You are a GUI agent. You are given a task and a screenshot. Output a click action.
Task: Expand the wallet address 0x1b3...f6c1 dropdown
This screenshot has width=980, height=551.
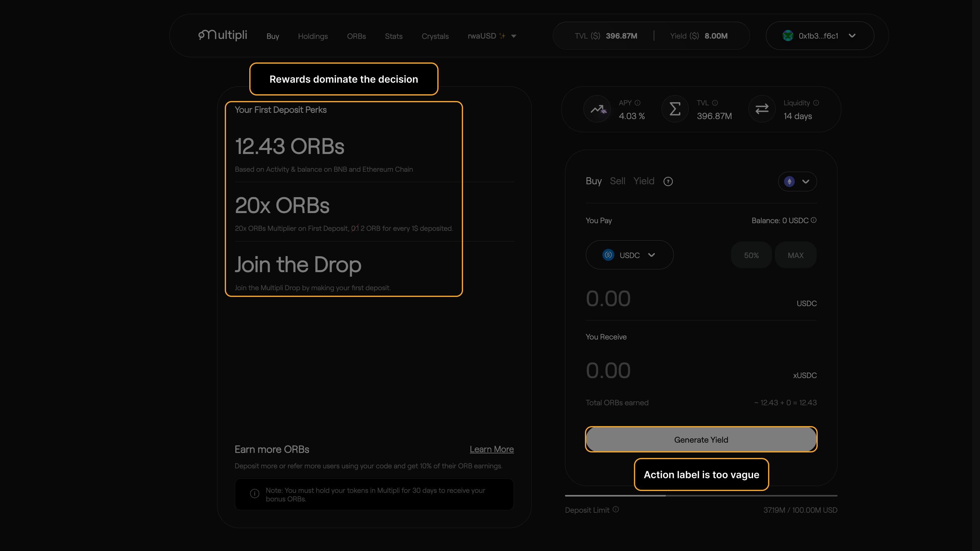852,36
